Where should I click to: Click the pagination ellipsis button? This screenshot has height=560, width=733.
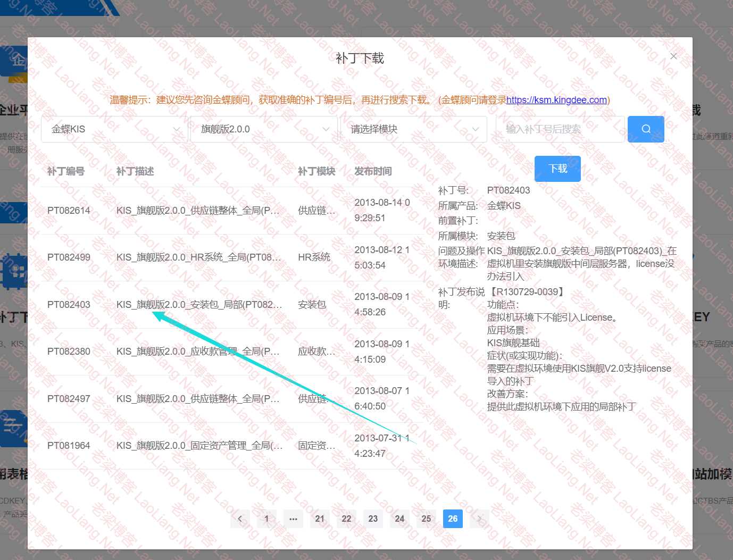click(x=293, y=519)
